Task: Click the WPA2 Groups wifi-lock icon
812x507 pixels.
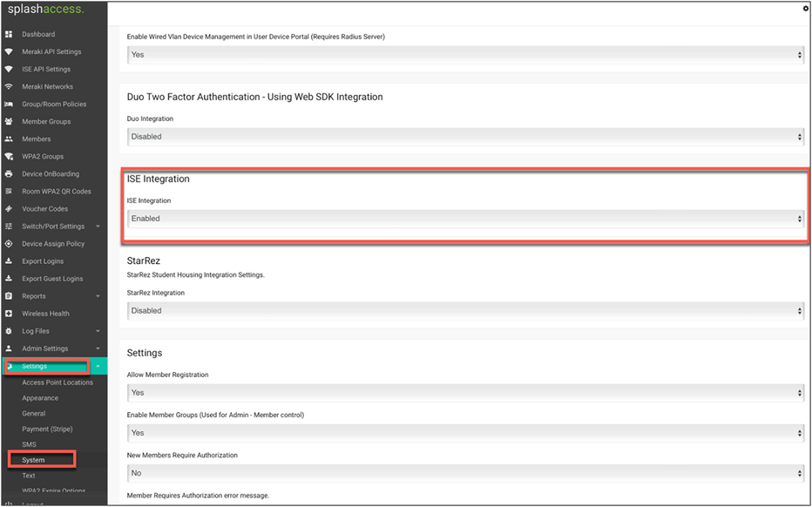Action: click(9, 157)
